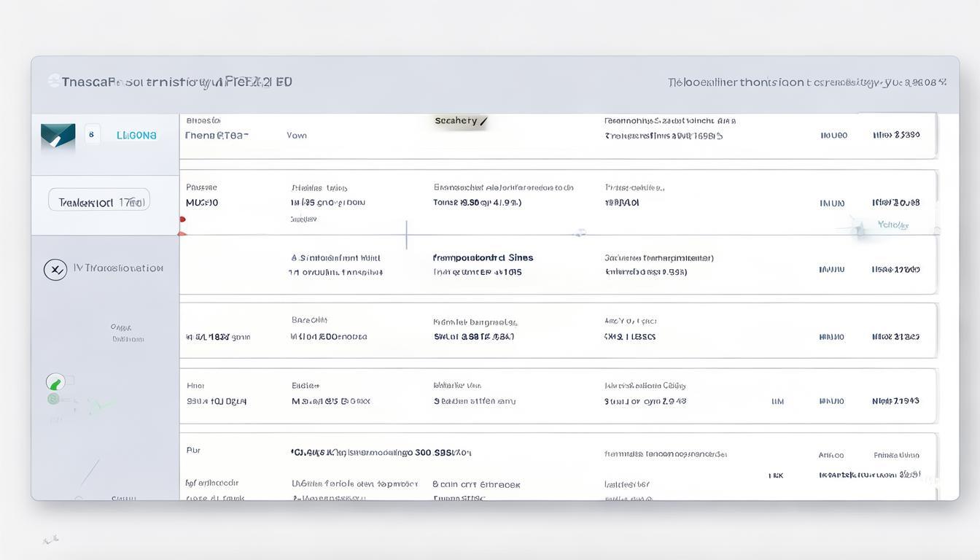Open the row titled Frampoatonrd Sines
980x560 pixels.
click(483, 257)
